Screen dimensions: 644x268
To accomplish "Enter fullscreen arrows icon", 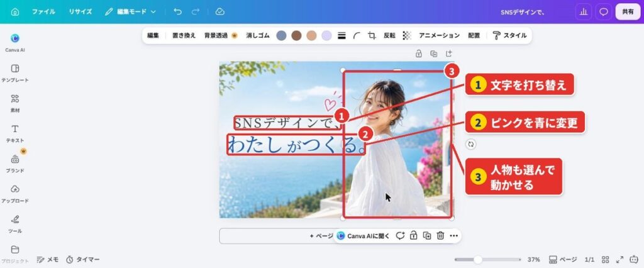I will pyautogui.click(x=619, y=260).
